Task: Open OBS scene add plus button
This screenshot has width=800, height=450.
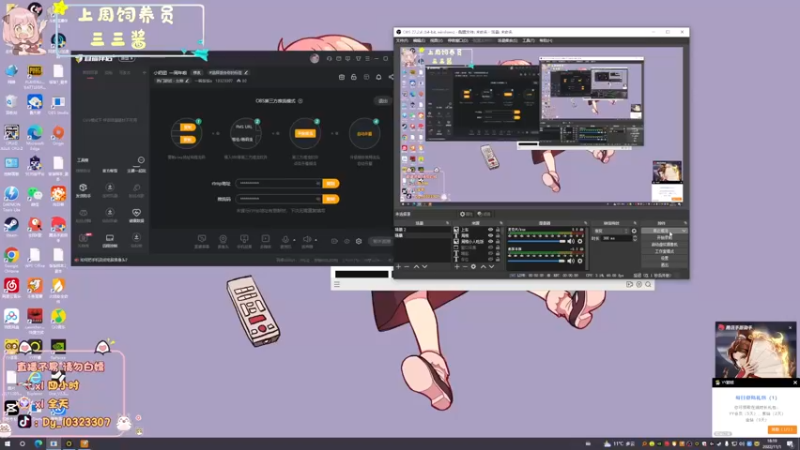Action: point(398,266)
